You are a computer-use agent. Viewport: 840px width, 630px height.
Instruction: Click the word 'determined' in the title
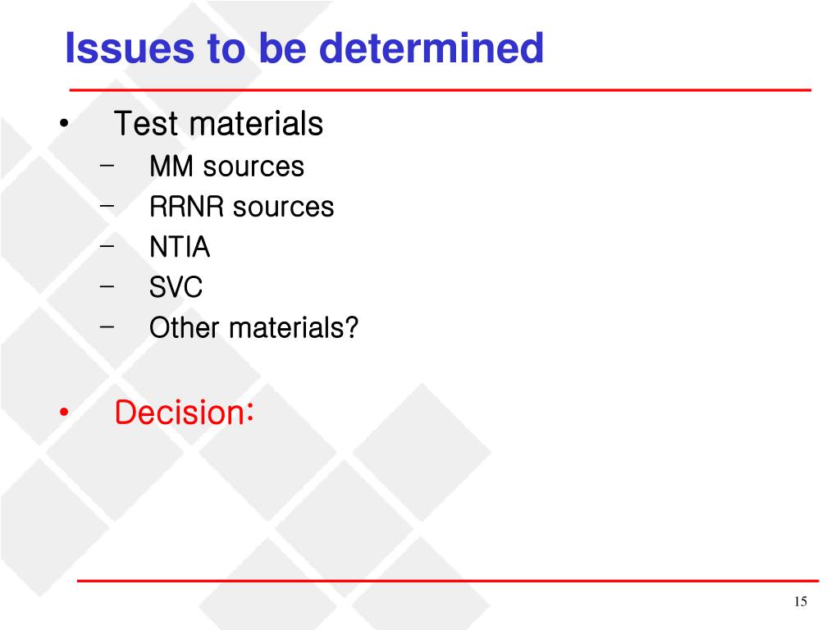coord(431,48)
